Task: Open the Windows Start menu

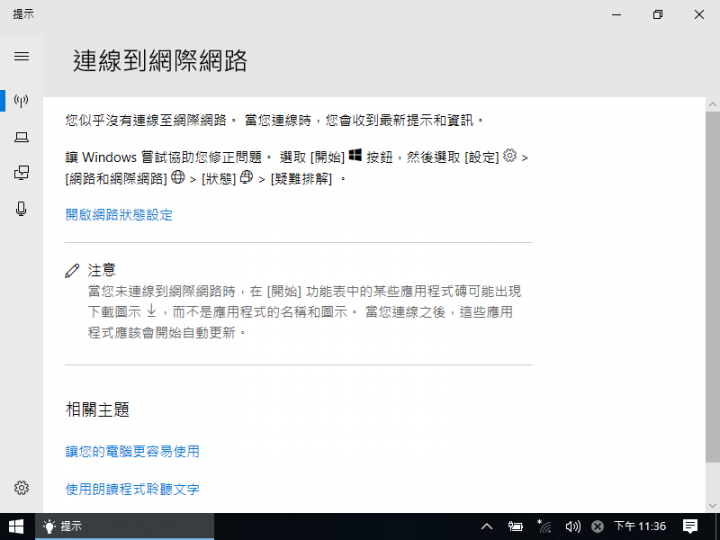Action: click(17, 526)
